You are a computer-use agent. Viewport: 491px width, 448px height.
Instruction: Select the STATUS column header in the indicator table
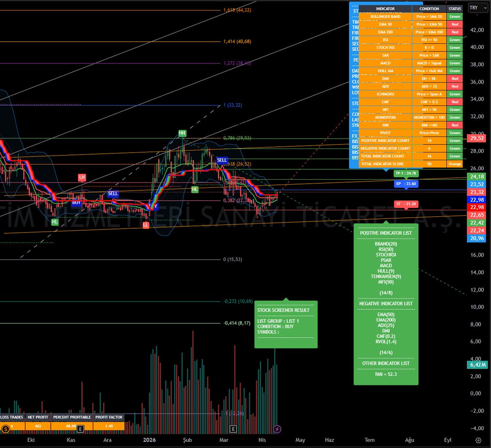[454, 8]
